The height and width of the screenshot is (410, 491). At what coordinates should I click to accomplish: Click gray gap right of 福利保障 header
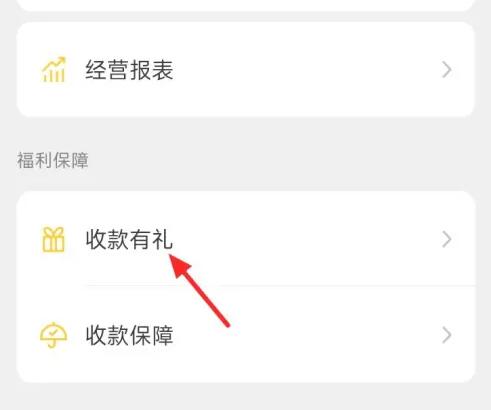coord(283,160)
